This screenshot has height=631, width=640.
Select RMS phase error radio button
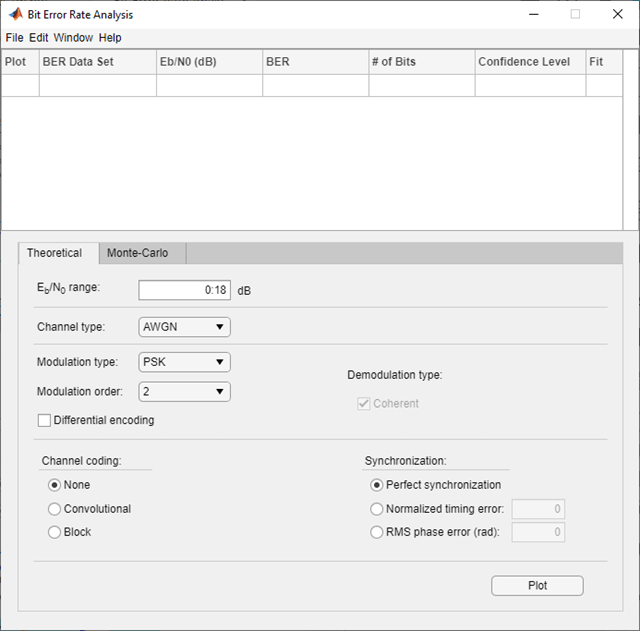376,532
